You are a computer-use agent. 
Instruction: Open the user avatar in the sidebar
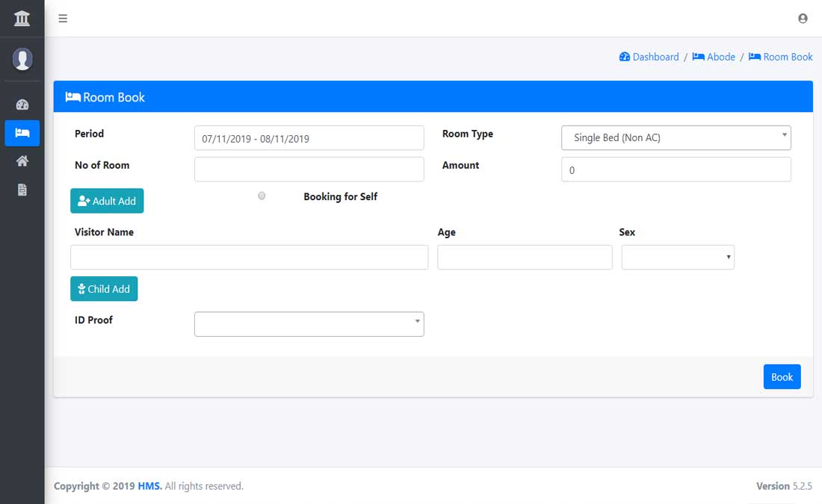(x=22, y=60)
